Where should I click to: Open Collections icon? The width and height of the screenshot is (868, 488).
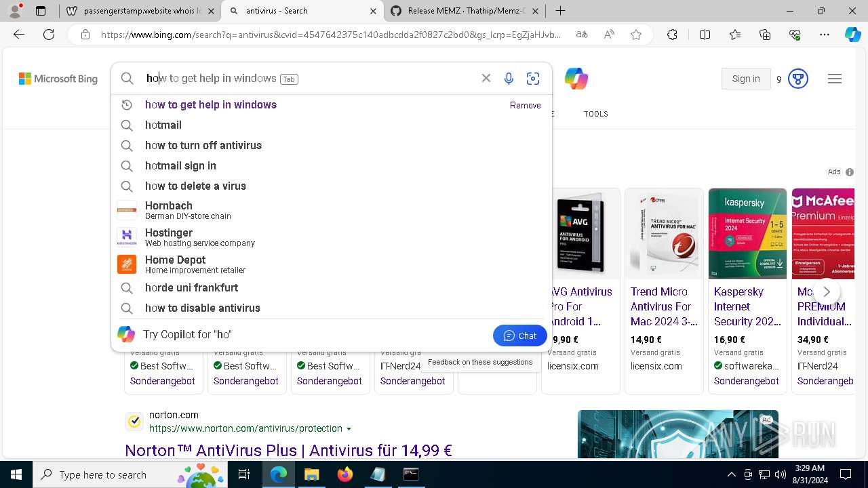(x=765, y=35)
